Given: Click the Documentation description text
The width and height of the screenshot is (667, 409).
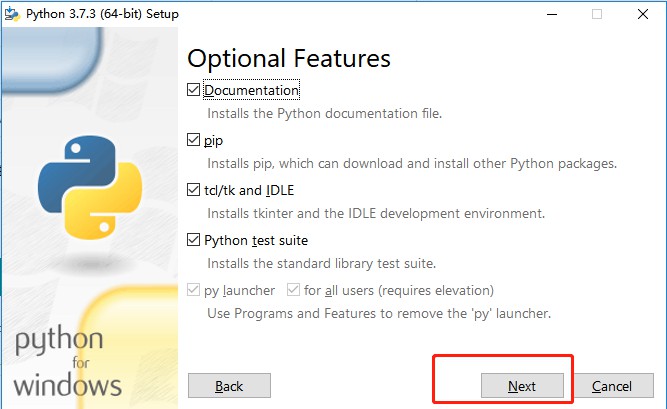Looking at the screenshot, I should [324, 113].
